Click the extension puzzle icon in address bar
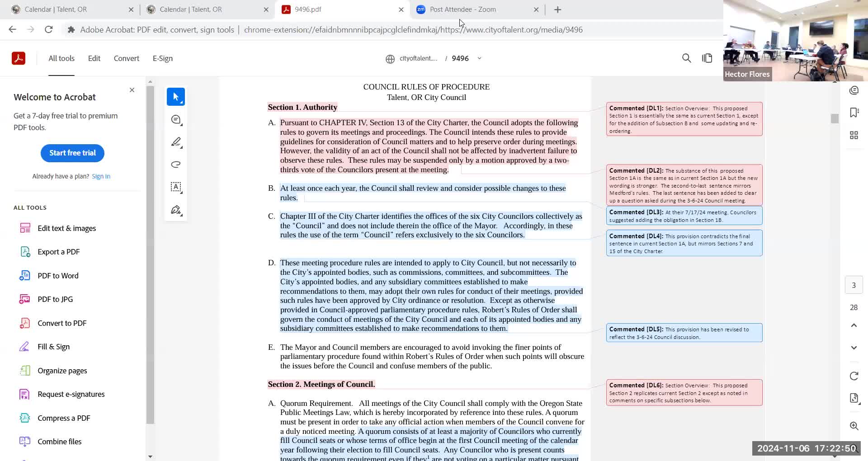 pos(71,30)
